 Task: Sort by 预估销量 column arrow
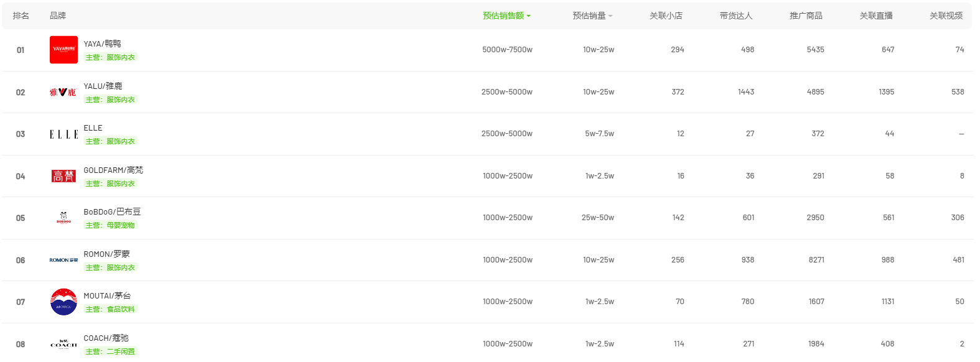[x=610, y=16]
